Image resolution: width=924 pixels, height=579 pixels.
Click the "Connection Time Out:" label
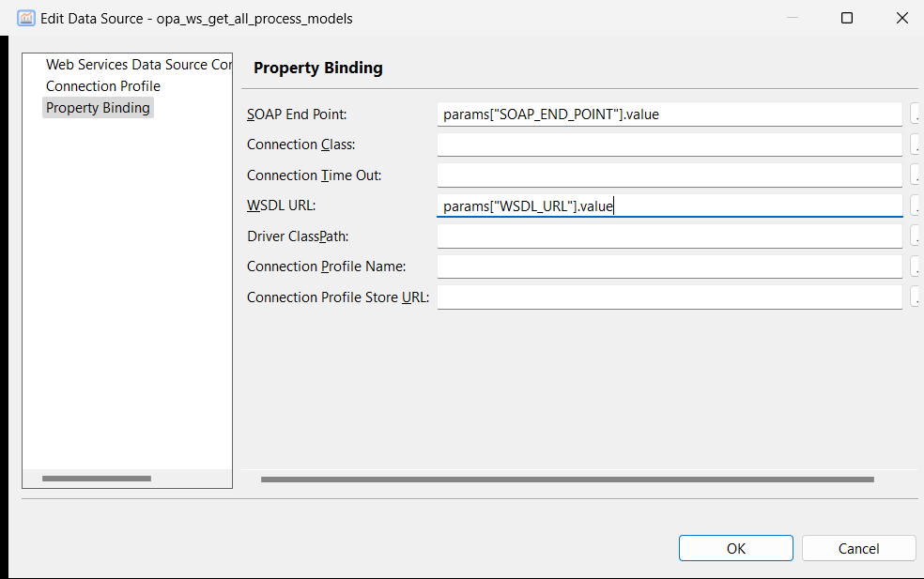coord(314,175)
